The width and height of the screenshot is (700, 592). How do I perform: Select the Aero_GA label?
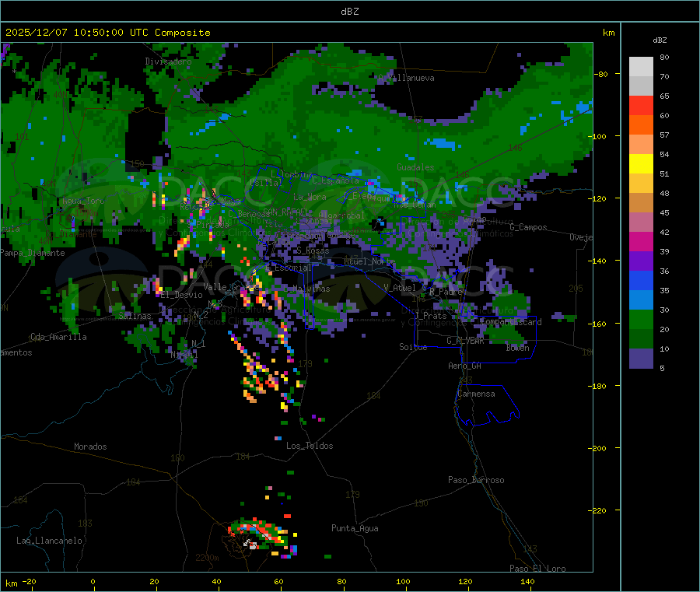465,366
